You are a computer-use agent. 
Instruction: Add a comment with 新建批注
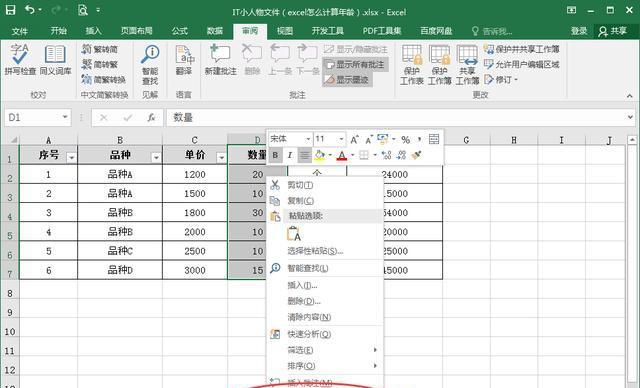(220, 60)
